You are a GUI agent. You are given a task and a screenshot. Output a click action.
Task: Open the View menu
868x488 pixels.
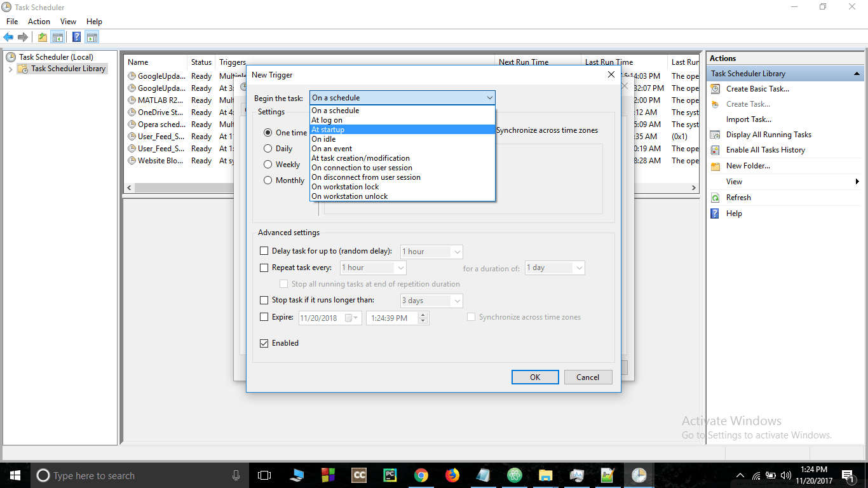68,22
